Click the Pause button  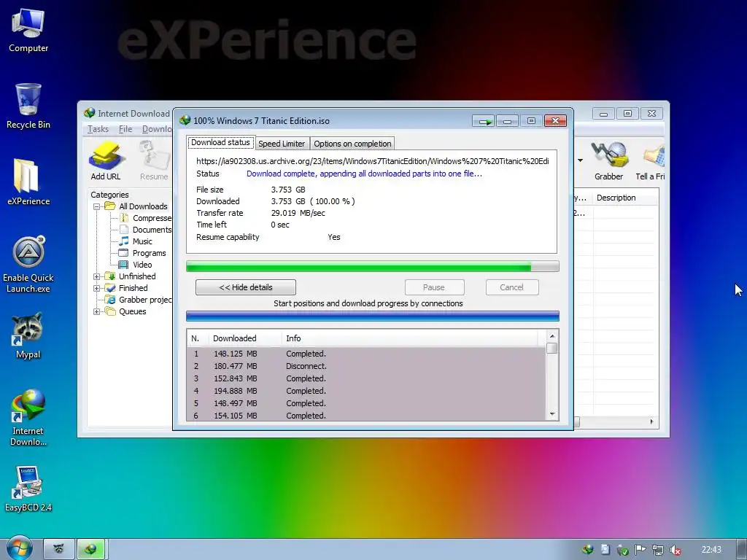(434, 287)
